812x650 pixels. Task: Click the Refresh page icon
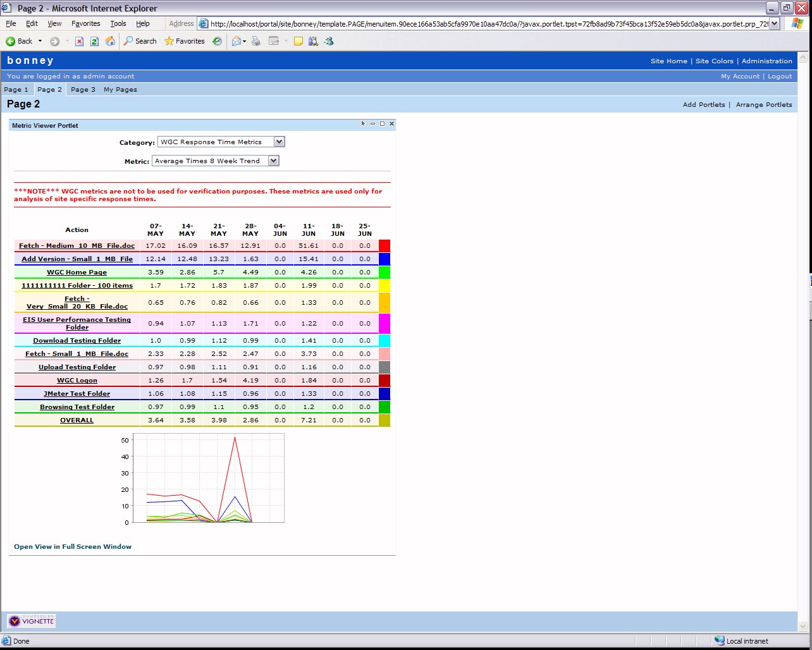tap(94, 41)
